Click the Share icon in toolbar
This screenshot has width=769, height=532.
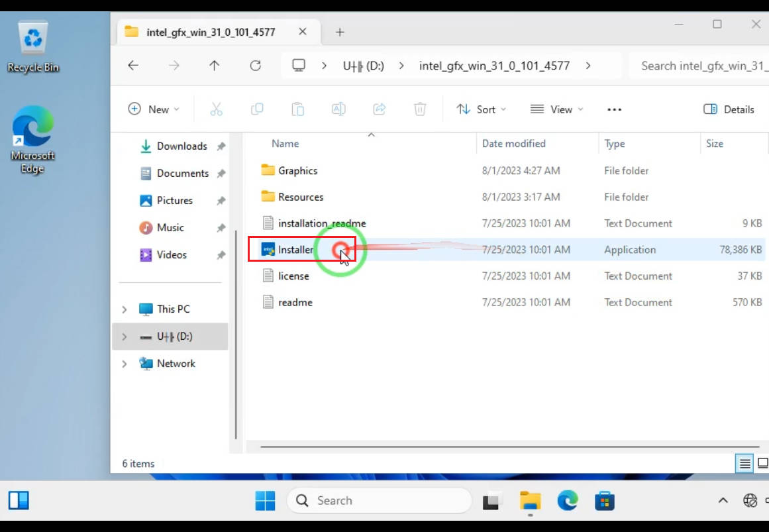(380, 109)
